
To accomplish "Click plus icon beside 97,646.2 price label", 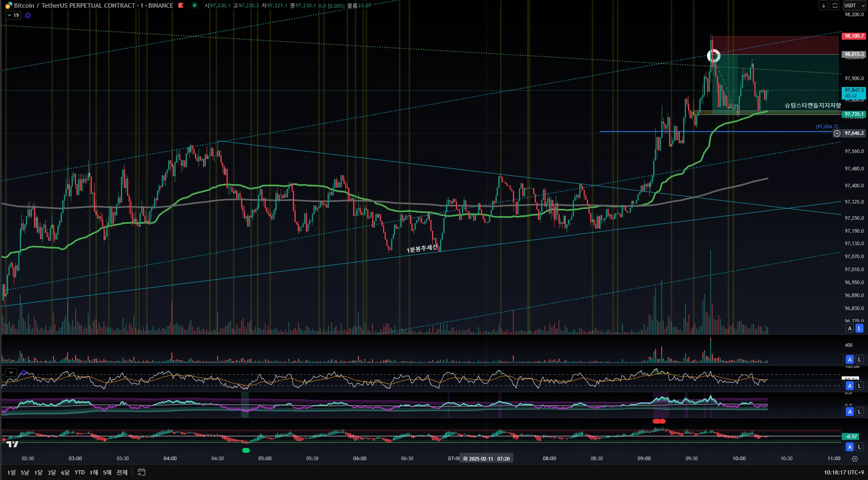I will [x=837, y=133].
